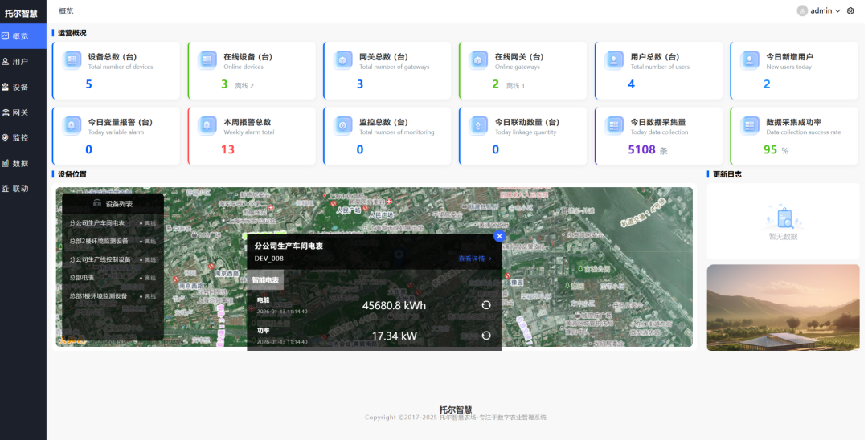Image resolution: width=868 pixels, height=440 pixels.
Task: Click the 本周报警总数 card icon
Action: pyautogui.click(x=207, y=125)
